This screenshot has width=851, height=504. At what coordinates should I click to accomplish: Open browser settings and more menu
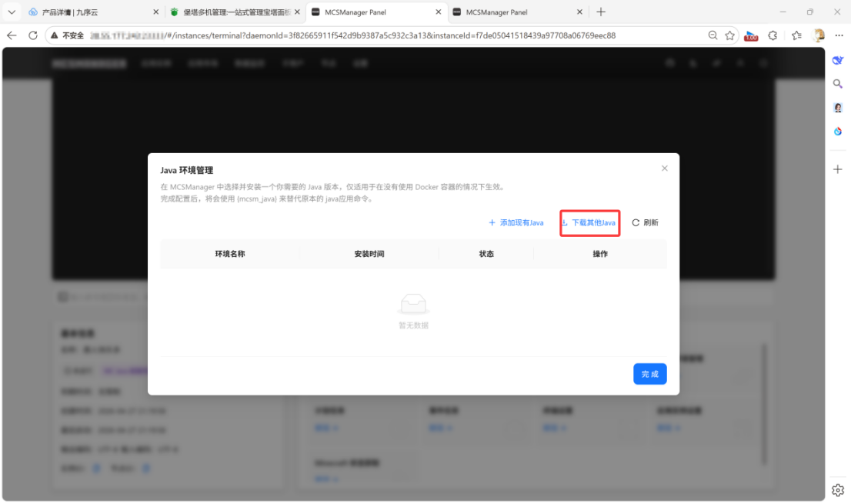tap(839, 35)
